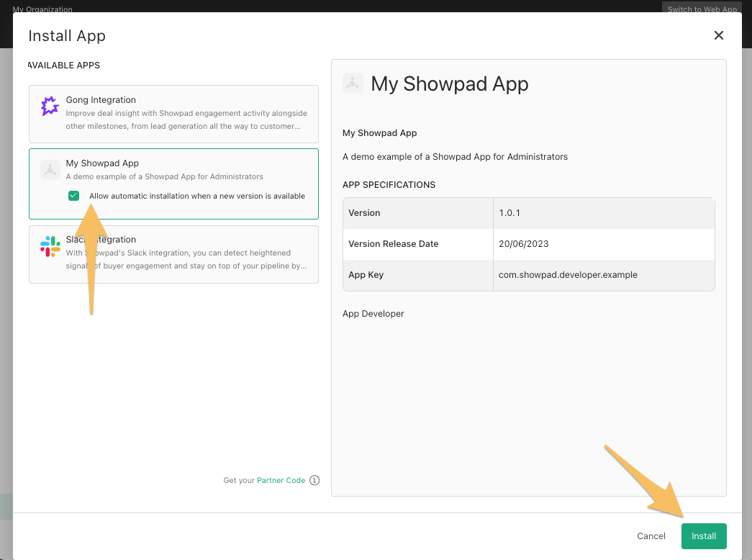Viewport: 752px width, 560px height.
Task: Click the APP SPECIFICATIONS heading
Action: pos(389,185)
